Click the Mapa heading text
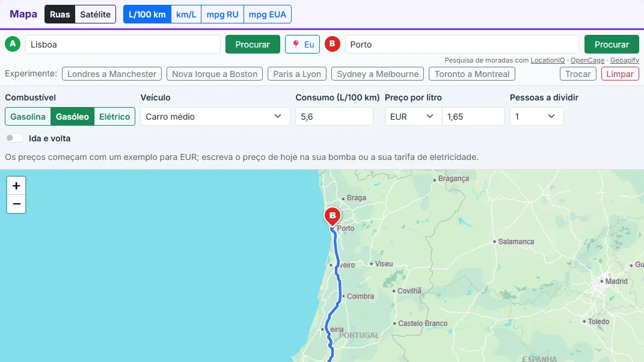The width and height of the screenshot is (644, 362). pos(23,14)
